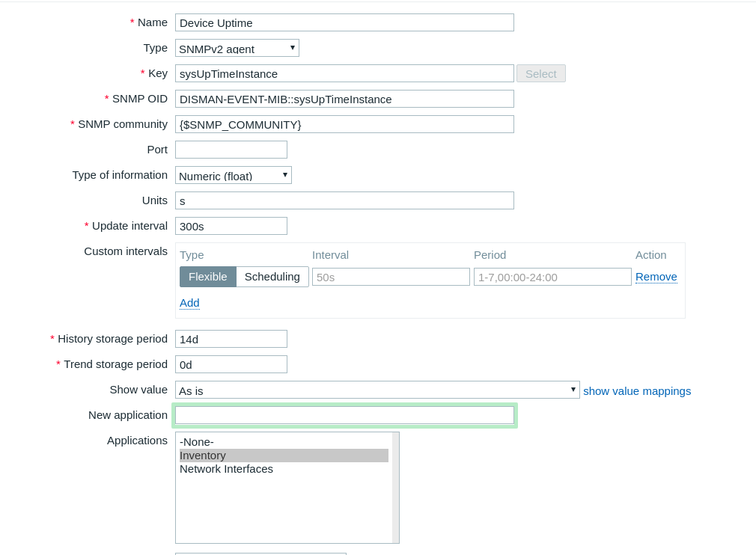This screenshot has width=756, height=555.
Task: Open the Show value dropdown
Action: [377, 390]
